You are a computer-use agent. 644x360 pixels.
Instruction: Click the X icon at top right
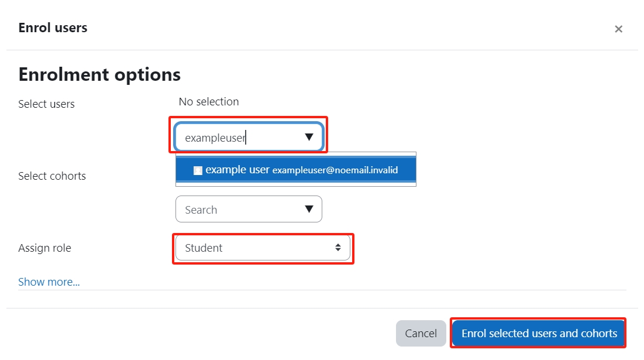point(618,29)
